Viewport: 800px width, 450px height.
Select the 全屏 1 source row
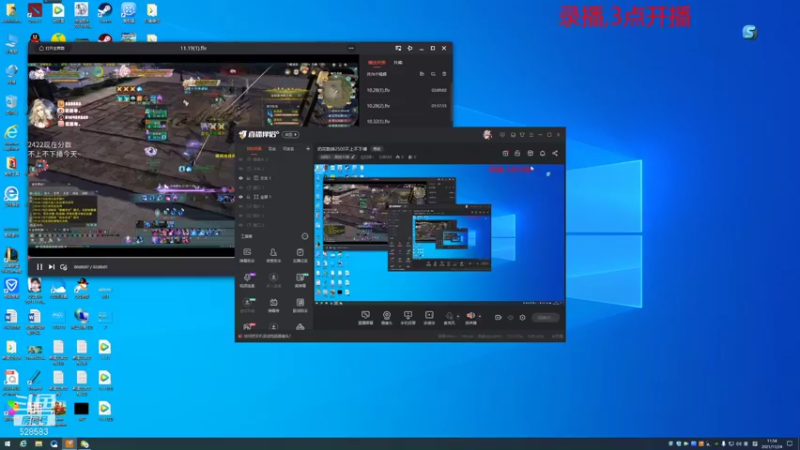tap(274, 197)
